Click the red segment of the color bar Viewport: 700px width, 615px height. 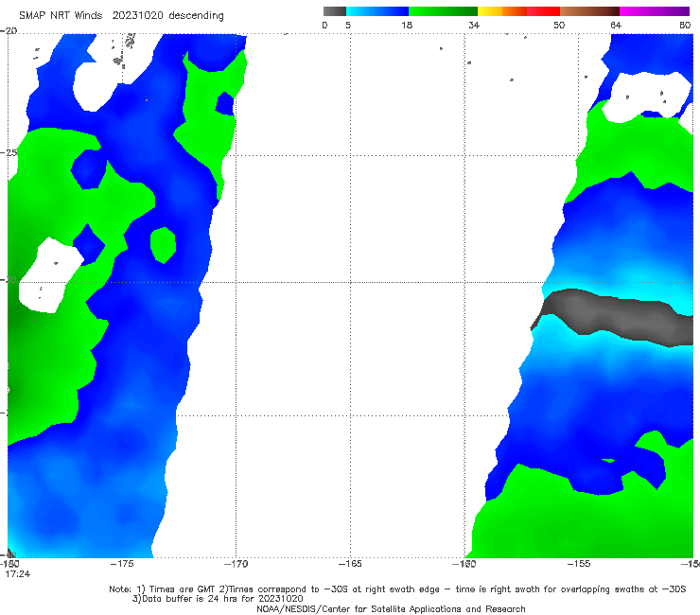pyautogui.click(x=543, y=11)
